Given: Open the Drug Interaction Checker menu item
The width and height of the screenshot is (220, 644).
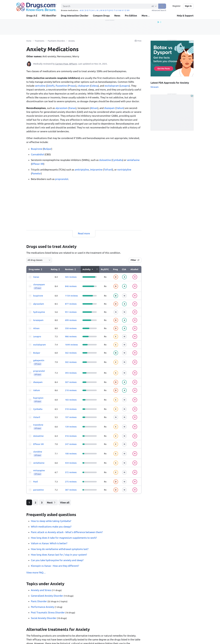Looking at the screenshot, I should tap(74, 16).
